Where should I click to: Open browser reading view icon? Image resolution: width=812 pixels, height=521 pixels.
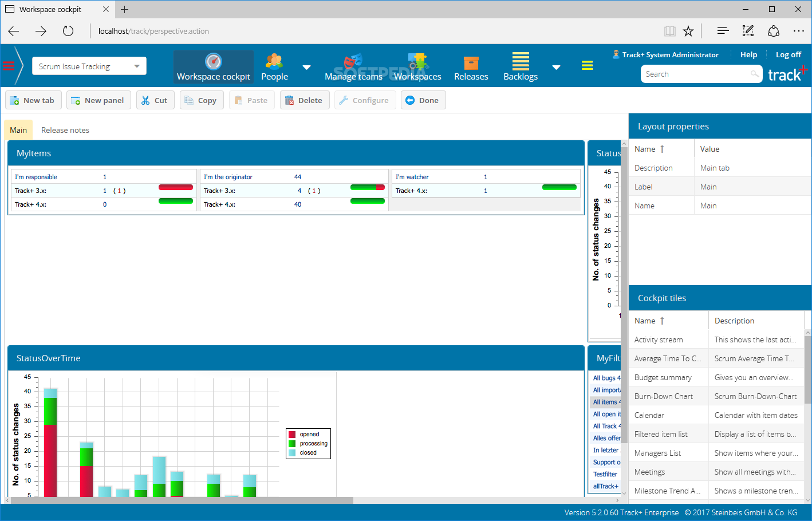coord(669,31)
